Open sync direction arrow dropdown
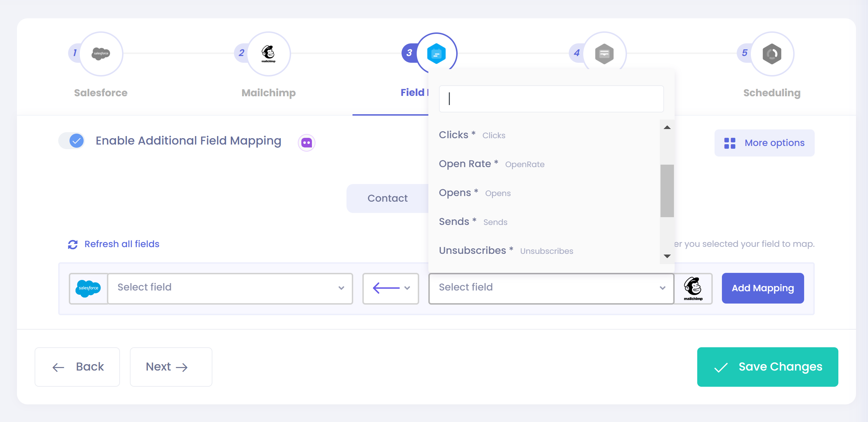 391,288
